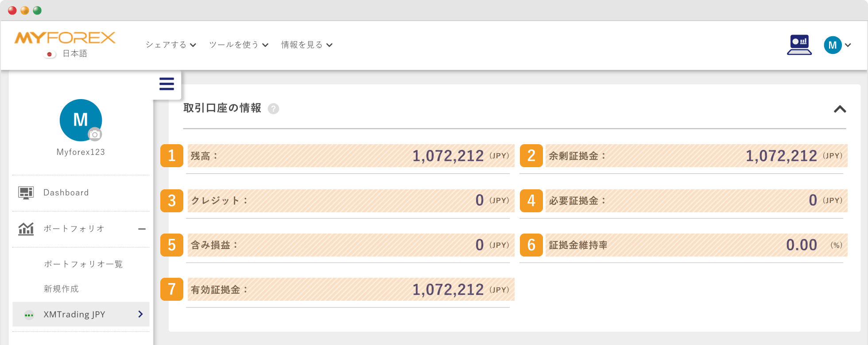Click the help question mark beside 取引口座の情報

tap(274, 109)
